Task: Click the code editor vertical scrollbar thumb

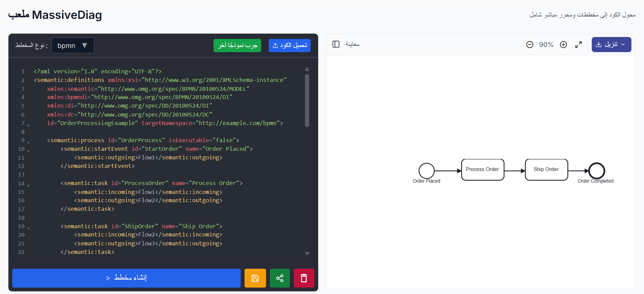Action: pos(307,100)
